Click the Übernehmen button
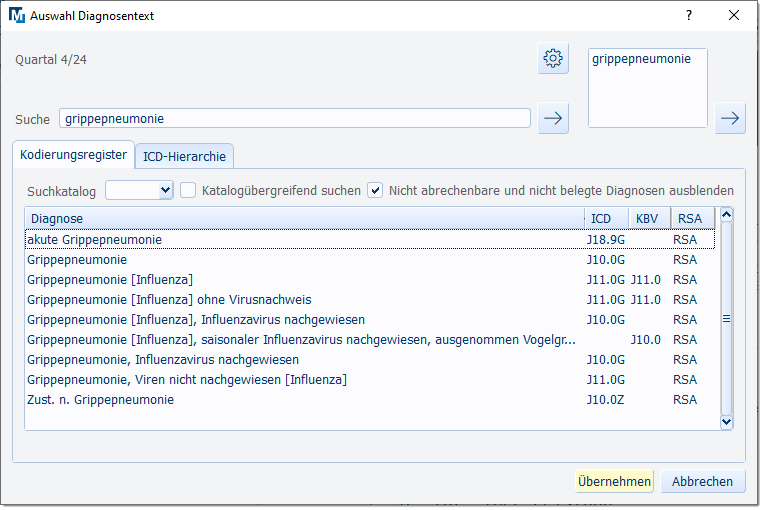763x510 pixels. (x=614, y=482)
